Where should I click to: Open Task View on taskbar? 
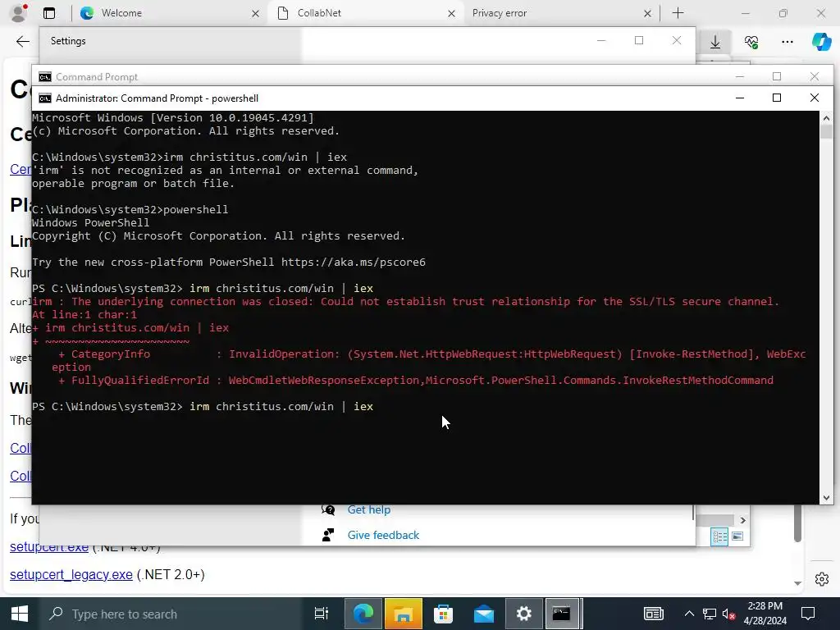click(x=321, y=614)
